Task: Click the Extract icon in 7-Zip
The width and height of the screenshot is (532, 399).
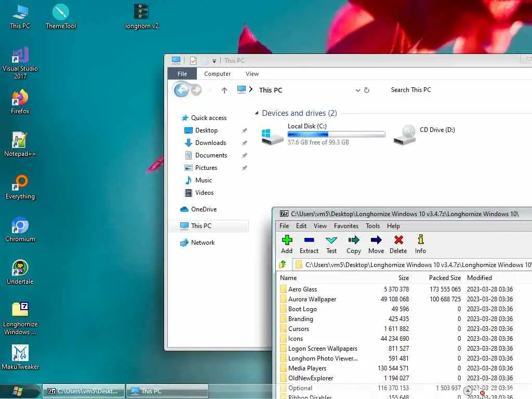Action: [309, 244]
